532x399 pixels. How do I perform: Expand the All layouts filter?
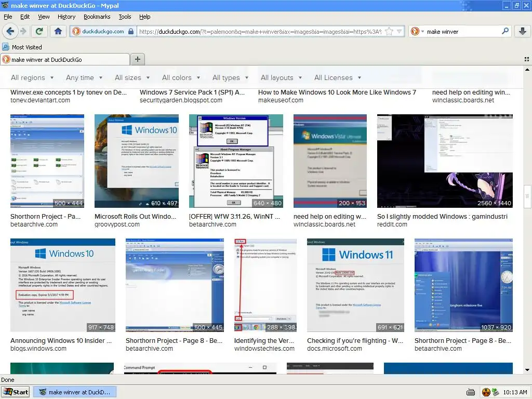click(281, 78)
